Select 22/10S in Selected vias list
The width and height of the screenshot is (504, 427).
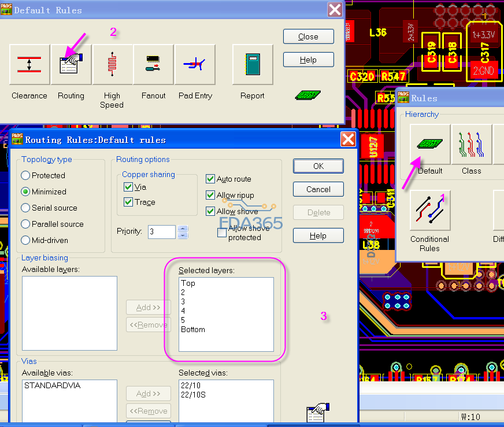tap(193, 395)
